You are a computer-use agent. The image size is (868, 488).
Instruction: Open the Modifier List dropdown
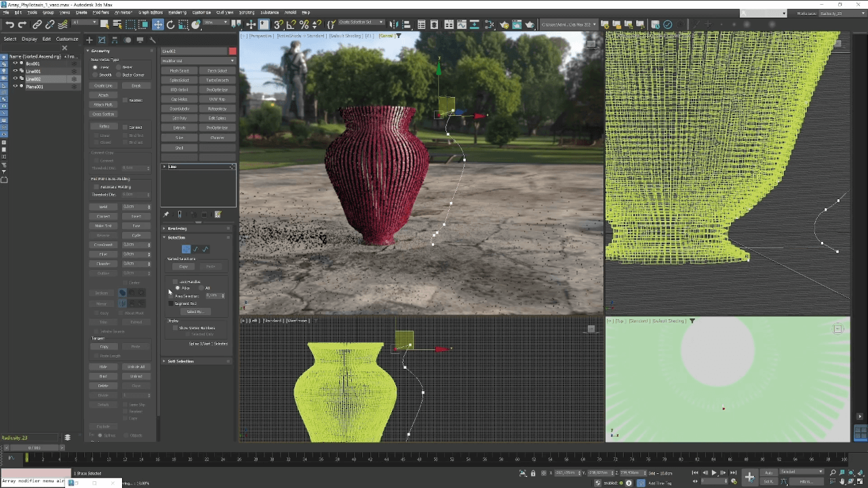pyautogui.click(x=198, y=60)
